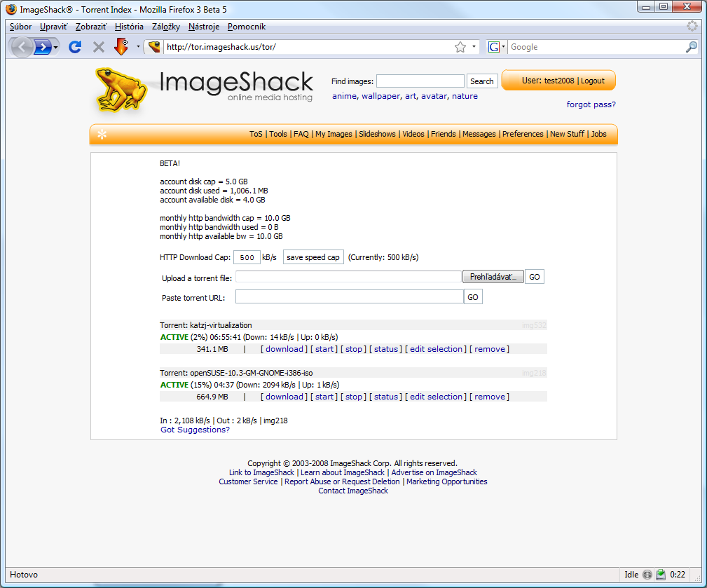
Task: Open the New Stuff navigation link
Action: click(x=567, y=134)
